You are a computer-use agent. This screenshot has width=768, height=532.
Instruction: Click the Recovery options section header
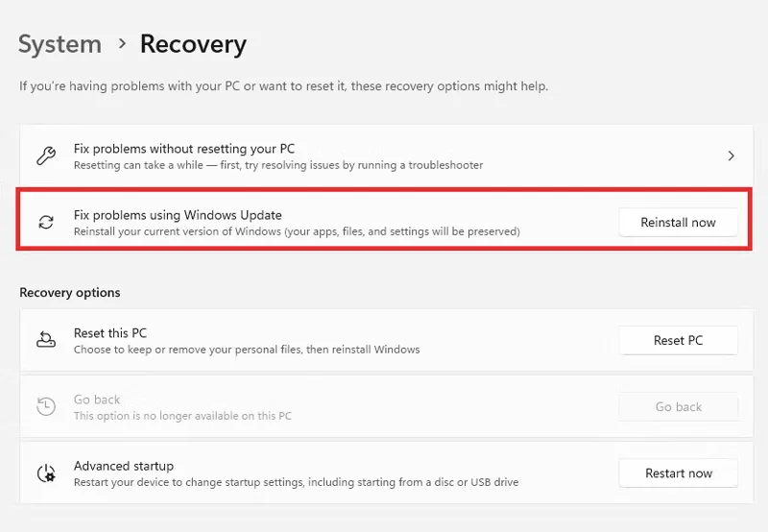tap(69, 293)
